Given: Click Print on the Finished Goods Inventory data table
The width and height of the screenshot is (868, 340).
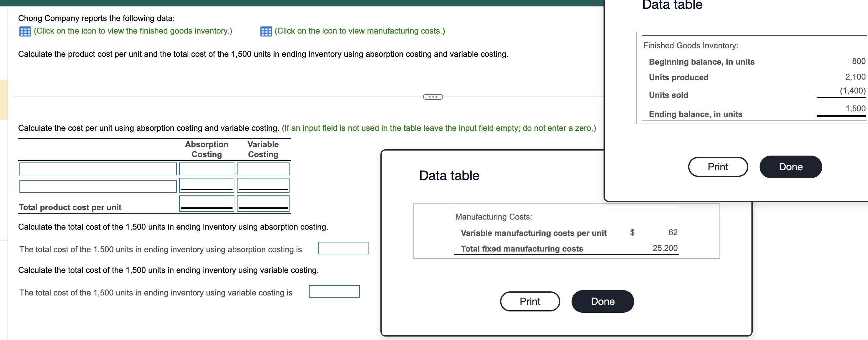Looking at the screenshot, I should pos(717,166).
